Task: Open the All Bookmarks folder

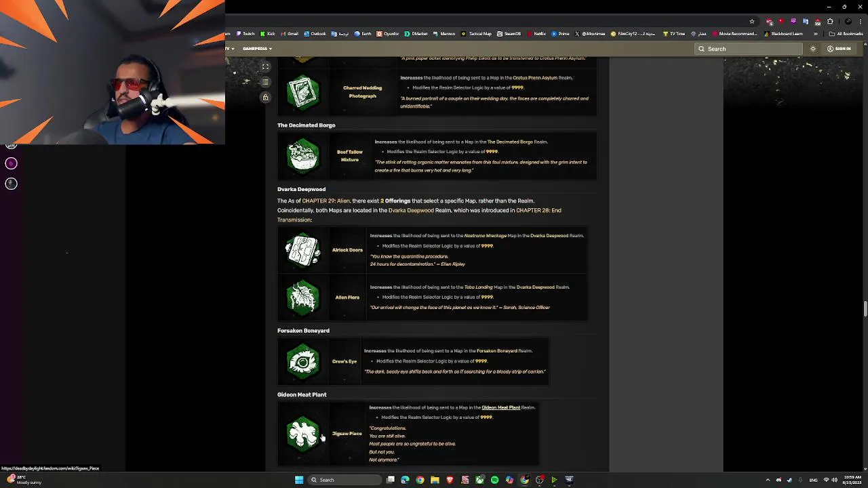Action: coord(846,34)
